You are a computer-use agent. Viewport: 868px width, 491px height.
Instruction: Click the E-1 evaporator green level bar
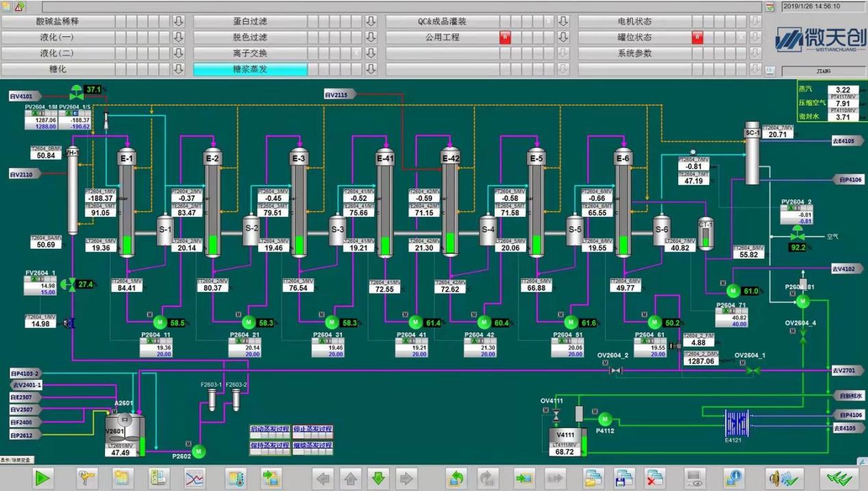tap(127, 245)
